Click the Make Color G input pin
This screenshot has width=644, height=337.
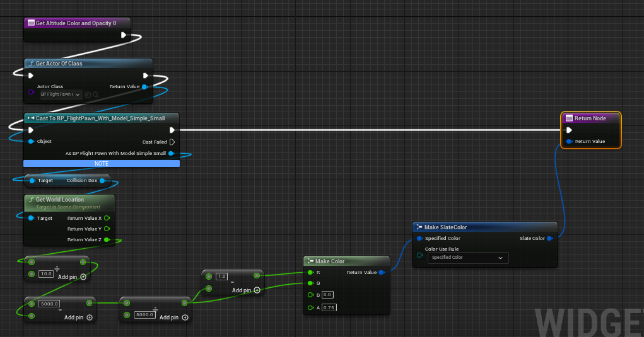tap(310, 283)
